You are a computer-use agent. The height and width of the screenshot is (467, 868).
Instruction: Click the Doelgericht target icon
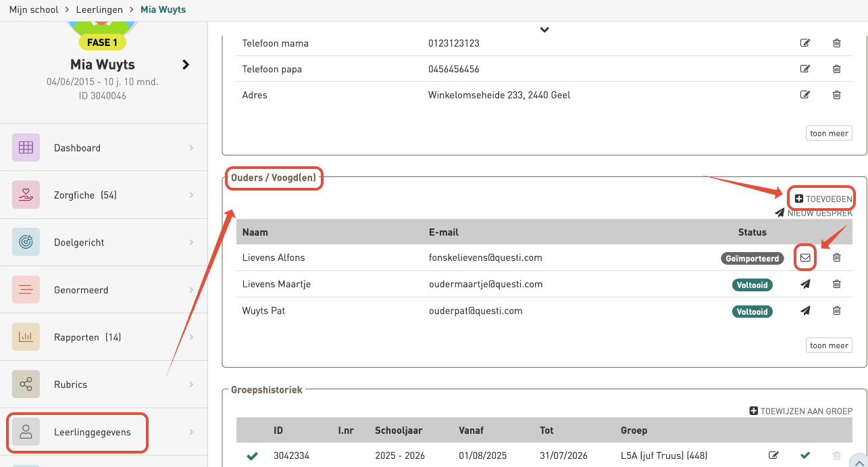coord(26,242)
